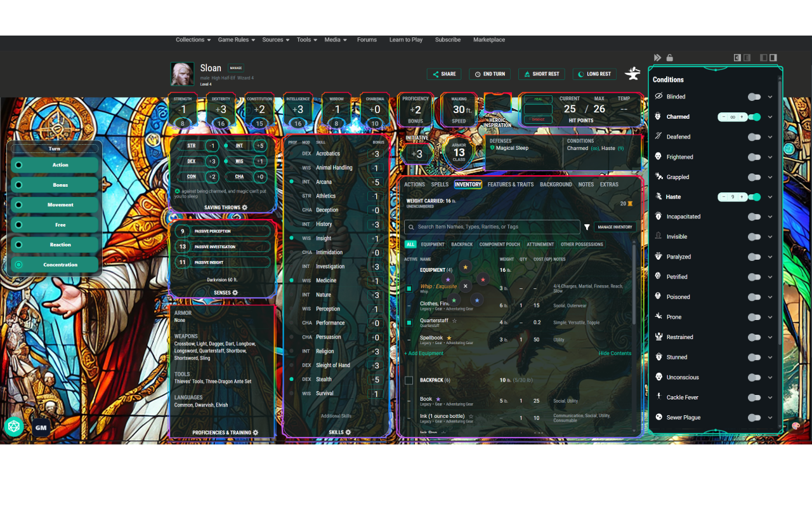Enable the Invisible condition toggle
The height and width of the screenshot is (508, 812).
pos(754,237)
